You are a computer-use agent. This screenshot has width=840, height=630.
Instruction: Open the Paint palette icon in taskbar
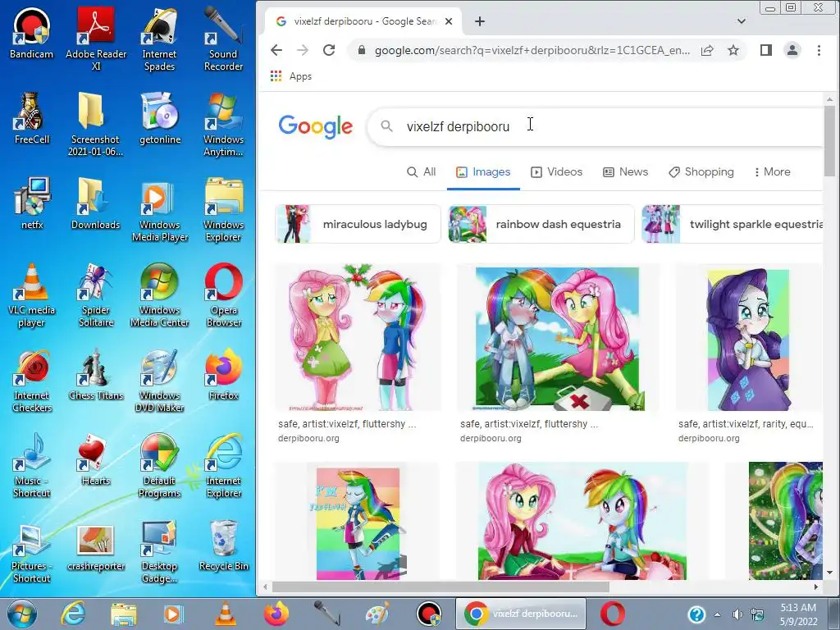(x=377, y=614)
